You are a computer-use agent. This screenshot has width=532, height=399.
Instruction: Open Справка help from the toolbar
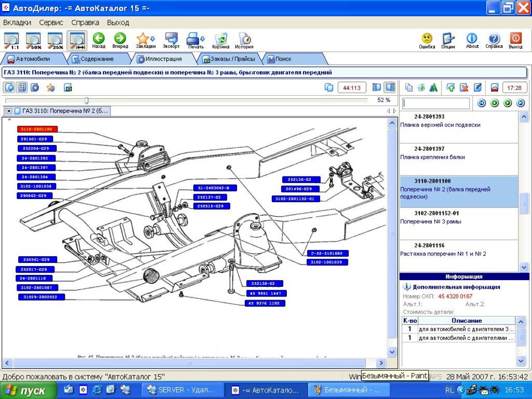coord(494,40)
